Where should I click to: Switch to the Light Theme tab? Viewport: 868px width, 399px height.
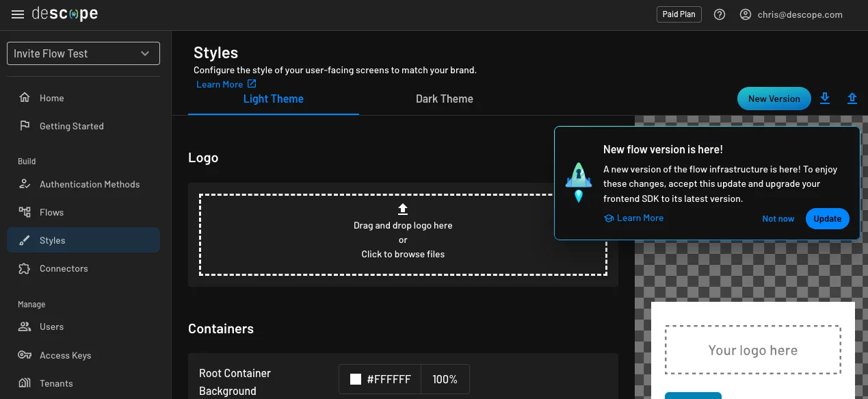[274, 99]
